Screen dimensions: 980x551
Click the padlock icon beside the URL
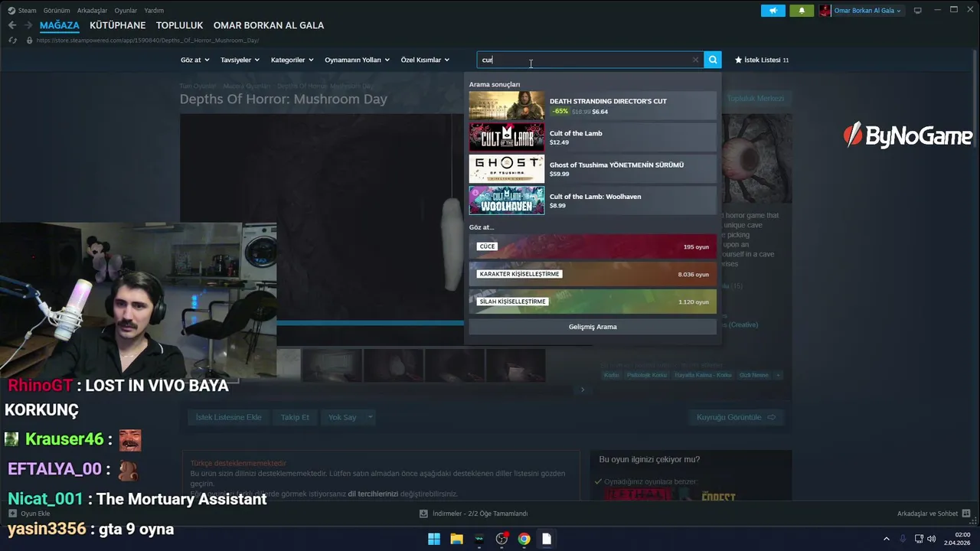point(29,41)
